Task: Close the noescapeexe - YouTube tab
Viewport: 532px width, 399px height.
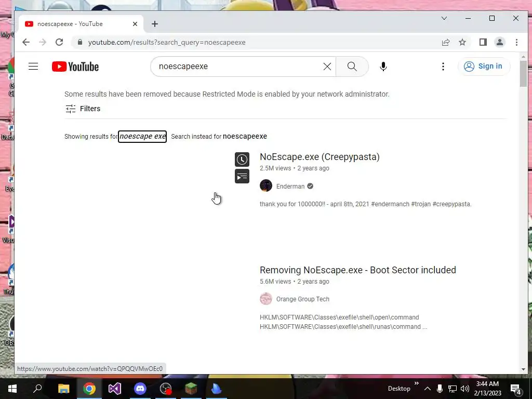Action: click(x=135, y=24)
